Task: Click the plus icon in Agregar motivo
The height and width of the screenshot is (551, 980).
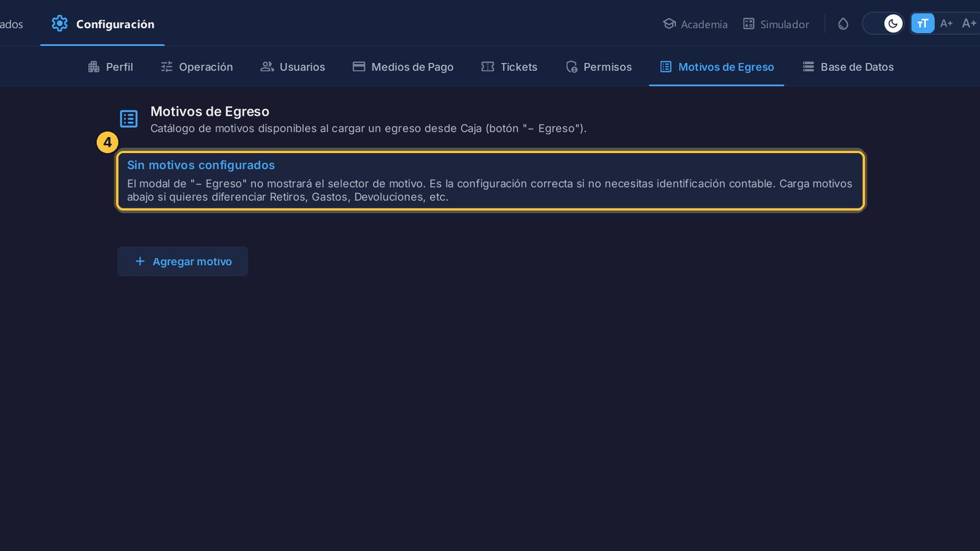Action: pyautogui.click(x=140, y=261)
